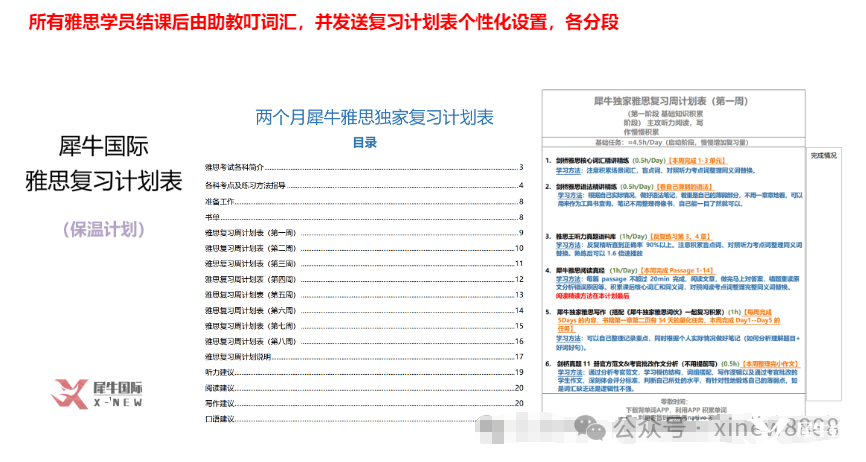Select the large 犀牛国际 text line
Screen dimensions: 866x462
tap(103, 146)
